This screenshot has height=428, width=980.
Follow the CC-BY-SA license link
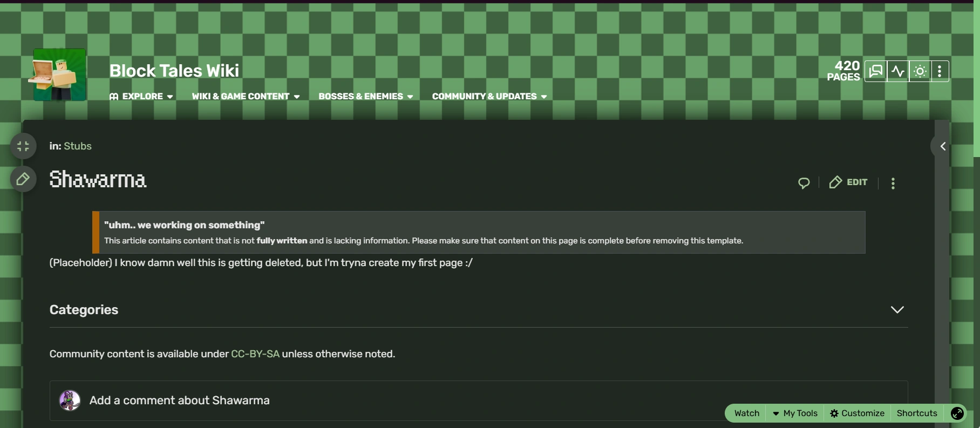click(x=255, y=354)
